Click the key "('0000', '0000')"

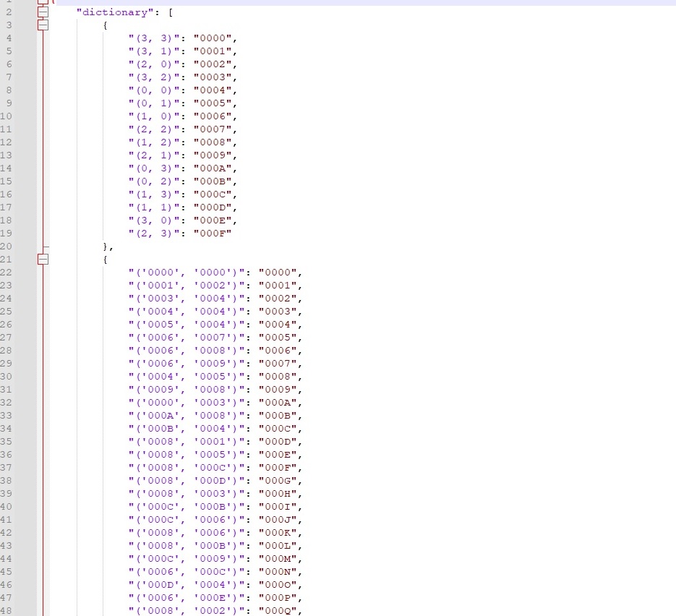pos(187,273)
